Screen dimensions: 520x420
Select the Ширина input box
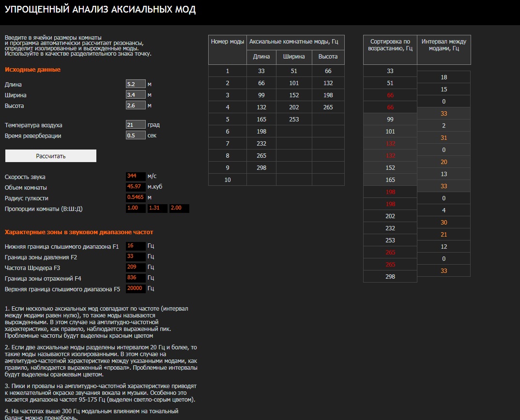coord(136,95)
